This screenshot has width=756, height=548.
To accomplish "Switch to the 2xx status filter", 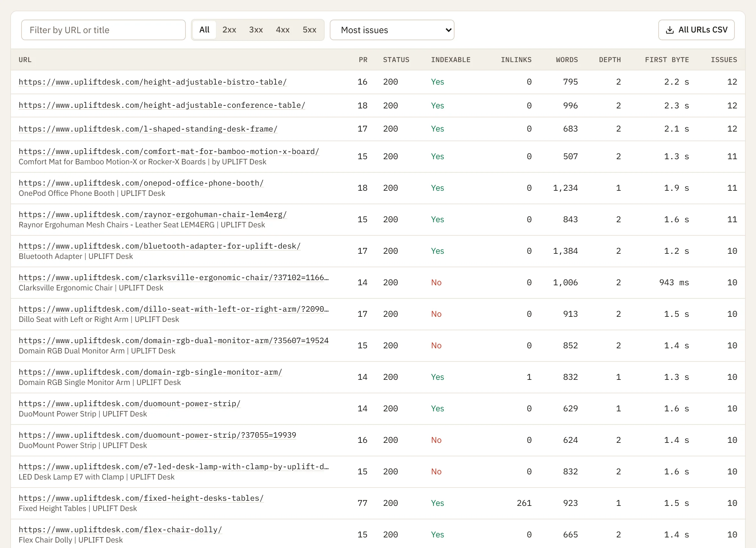I will (229, 30).
